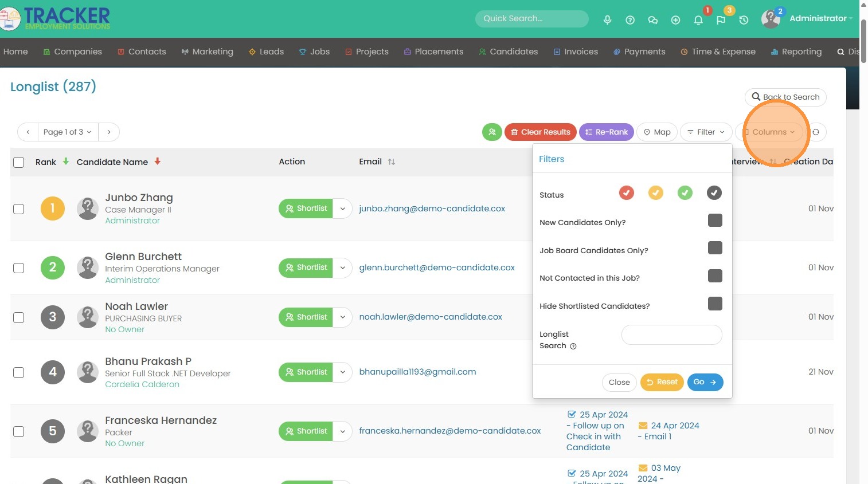The image size is (868, 484).
Task: Select the green status circle
Action: 685,193
